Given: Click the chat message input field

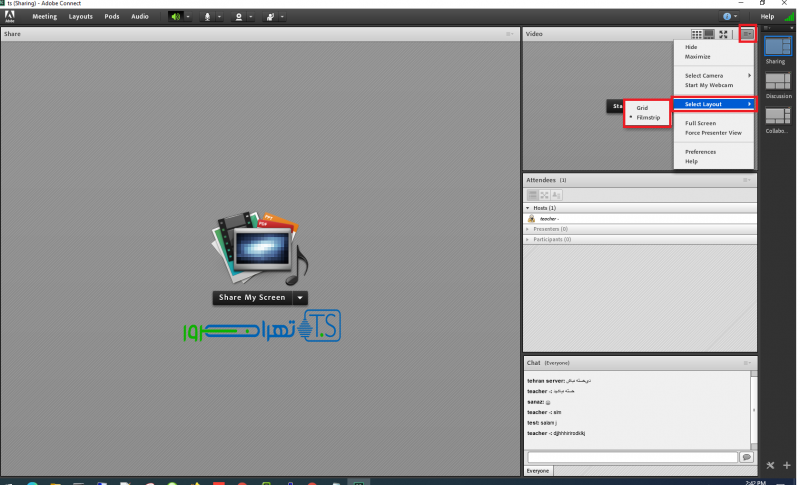Looking at the screenshot, I should pos(631,457).
